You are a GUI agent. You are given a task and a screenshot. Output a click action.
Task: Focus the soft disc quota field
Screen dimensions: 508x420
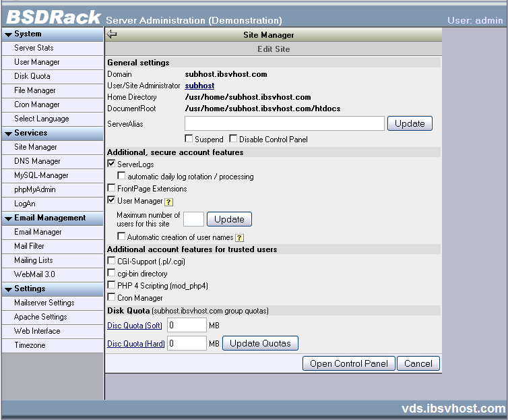(187, 325)
